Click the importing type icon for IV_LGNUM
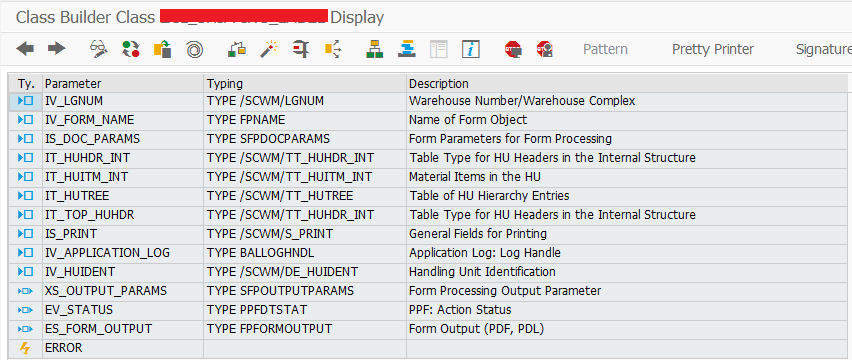Image resolution: width=852 pixels, height=360 pixels. 26,100
